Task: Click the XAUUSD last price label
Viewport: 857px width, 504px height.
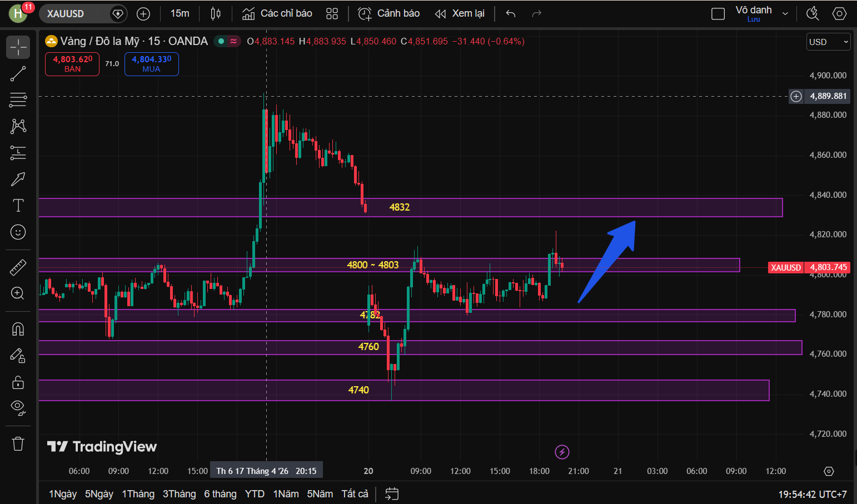Action: 809,267
